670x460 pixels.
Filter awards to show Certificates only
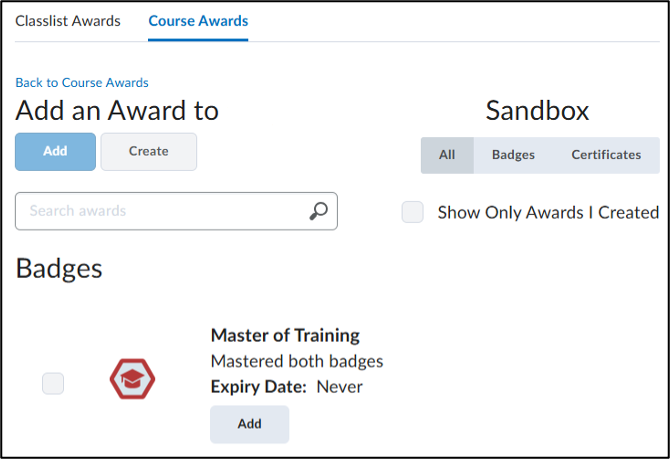click(606, 155)
